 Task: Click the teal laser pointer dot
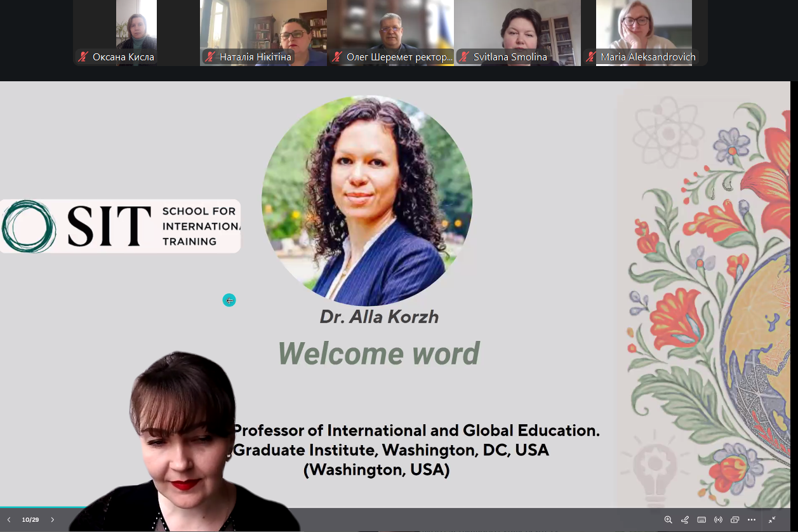coord(229,300)
